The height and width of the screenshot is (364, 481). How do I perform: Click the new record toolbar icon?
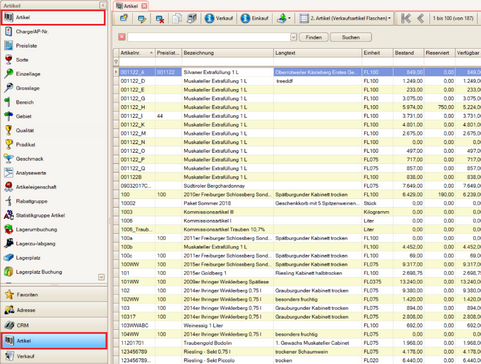tap(124, 18)
